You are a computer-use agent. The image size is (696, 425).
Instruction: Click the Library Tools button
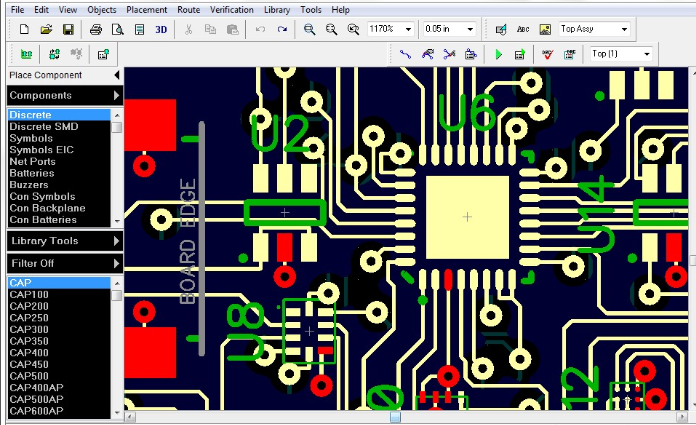62,241
